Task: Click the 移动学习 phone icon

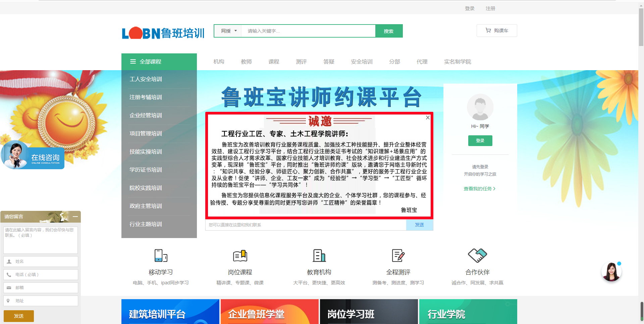Action: pos(161,256)
